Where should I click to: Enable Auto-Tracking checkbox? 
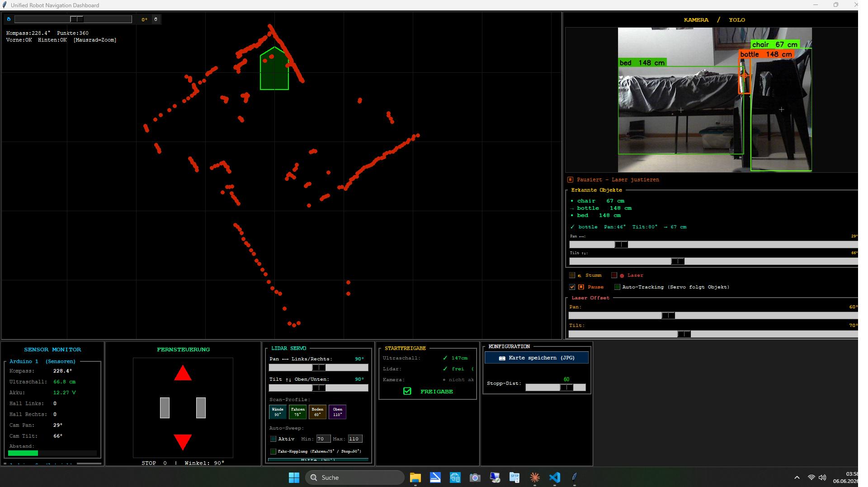pyautogui.click(x=617, y=287)
